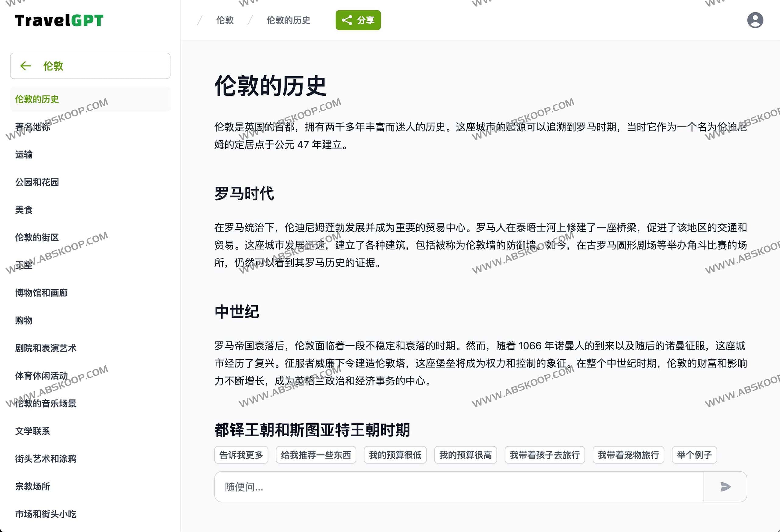Select 著名地标 in the sidebar
The image size is (780, 532).
[x=33, y=127]
